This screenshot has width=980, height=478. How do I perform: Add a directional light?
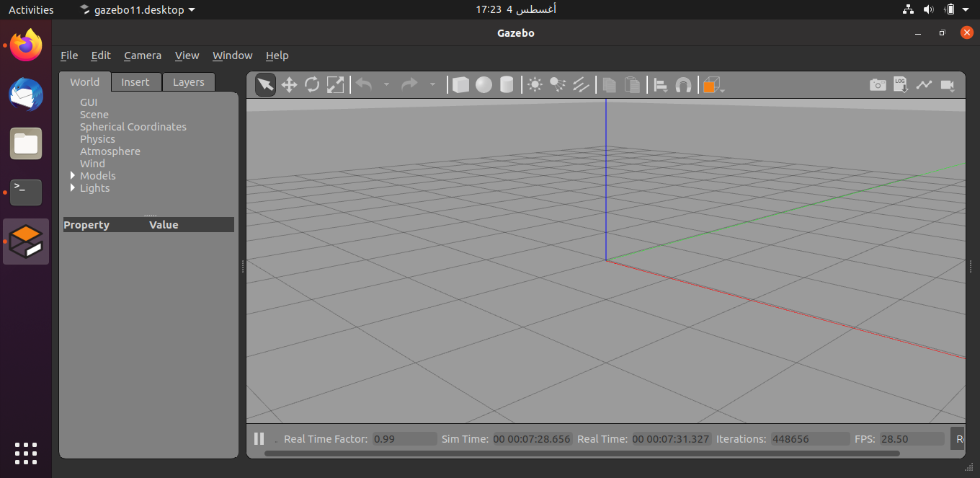point(581,85)
